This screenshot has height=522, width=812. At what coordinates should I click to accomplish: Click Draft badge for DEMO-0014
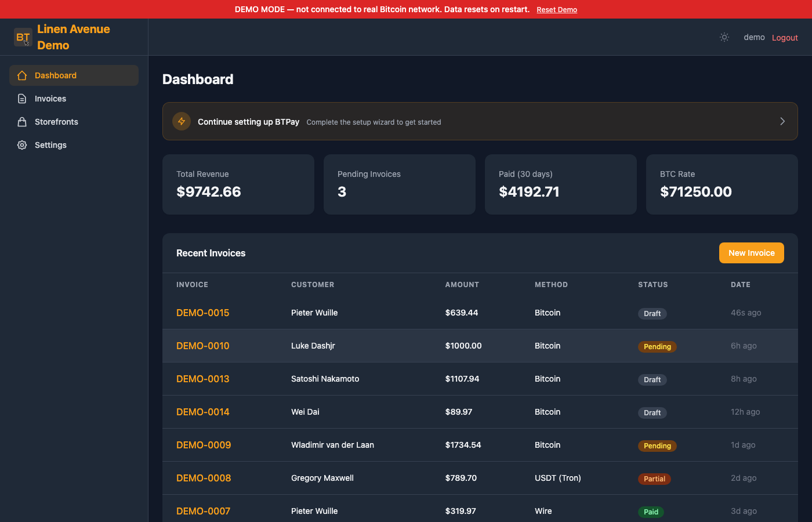tap(652, 413)
